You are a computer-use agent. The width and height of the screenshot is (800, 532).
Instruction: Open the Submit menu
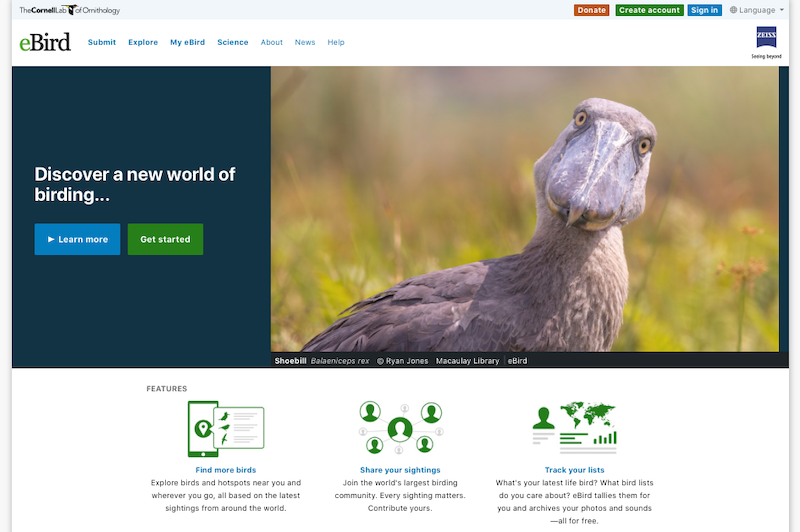102,42
